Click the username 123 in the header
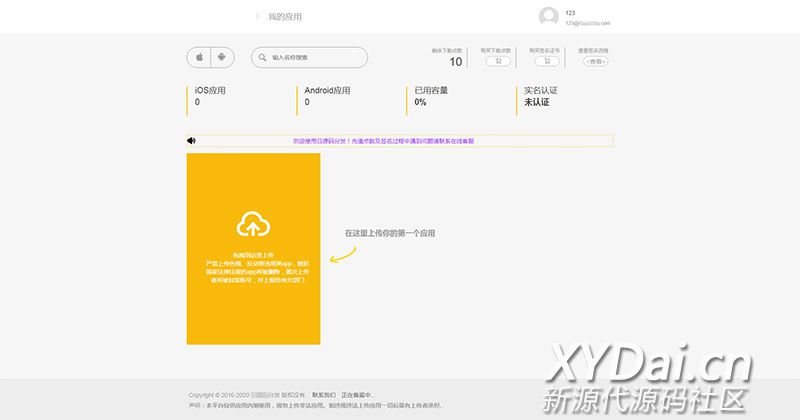 (x=570, y=13)
